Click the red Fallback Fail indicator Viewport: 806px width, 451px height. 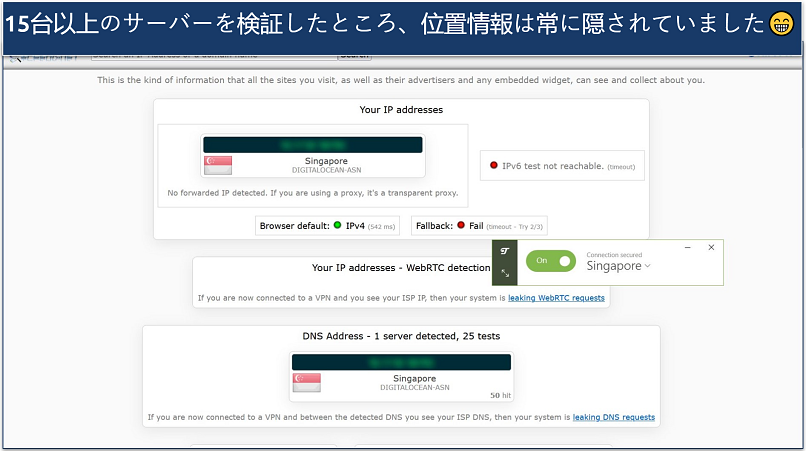tap(461, 226)
